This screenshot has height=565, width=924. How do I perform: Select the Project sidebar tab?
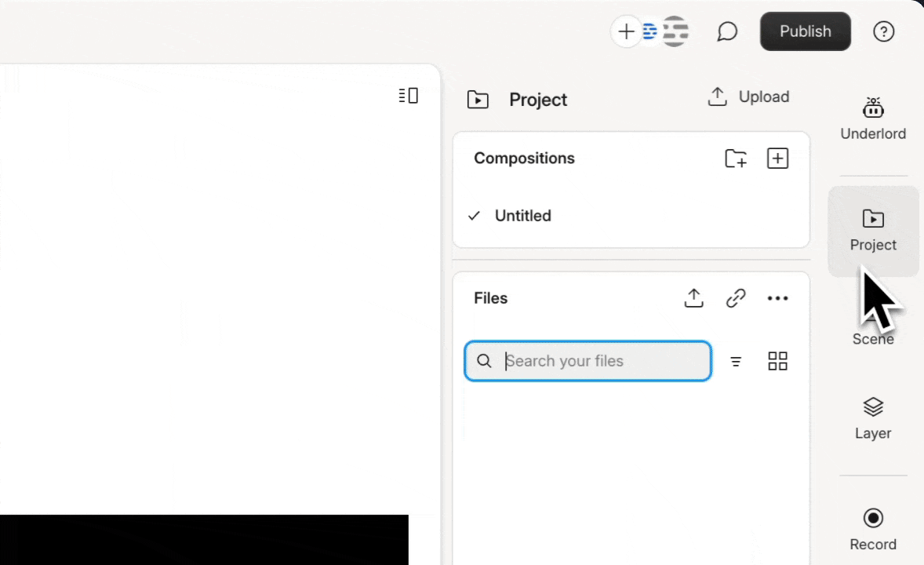[x=873, y=231]
